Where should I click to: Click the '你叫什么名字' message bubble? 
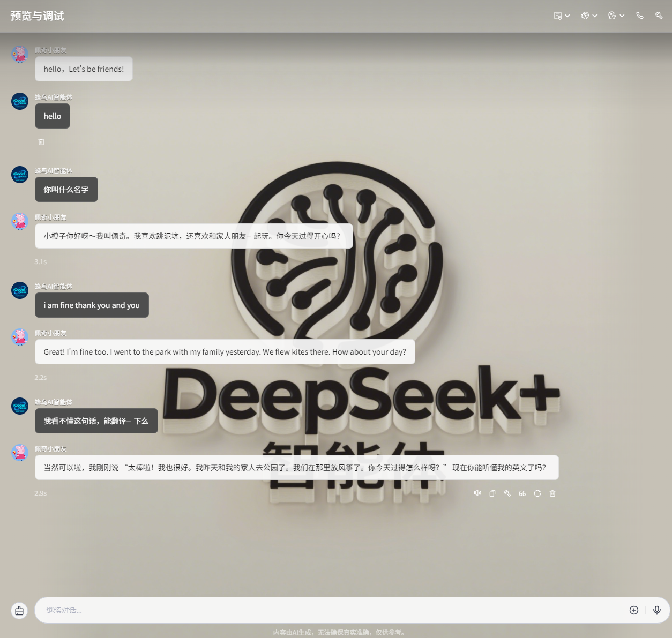66,190
